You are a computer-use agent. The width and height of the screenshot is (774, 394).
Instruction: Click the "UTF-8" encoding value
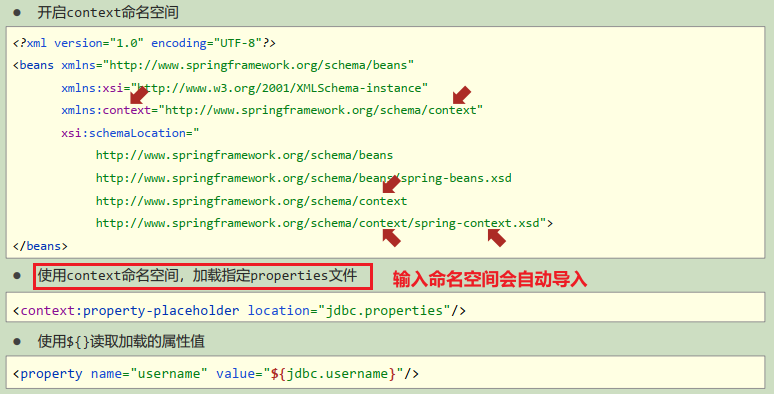tap(238, 43)
